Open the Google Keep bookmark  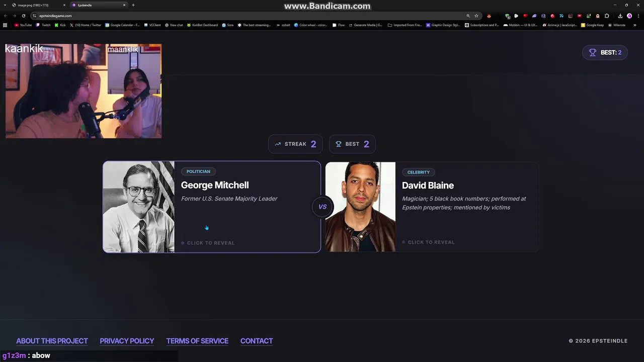tap(592, 25)
